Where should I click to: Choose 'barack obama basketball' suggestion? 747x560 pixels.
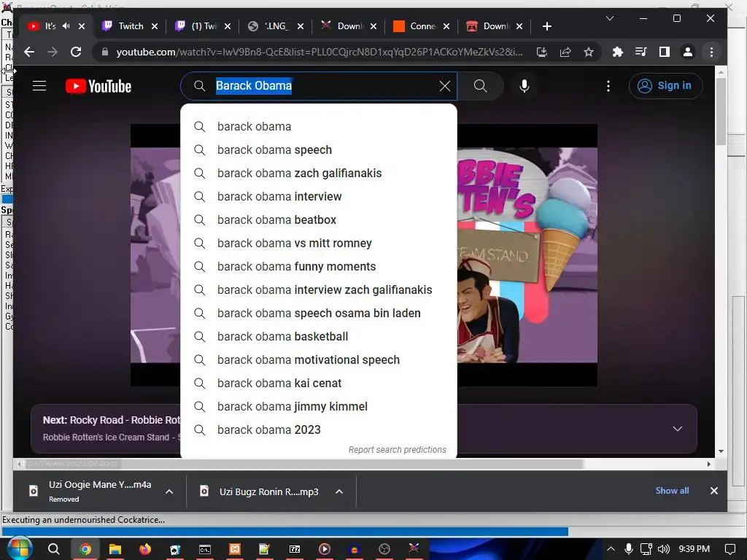click(318, 337)
